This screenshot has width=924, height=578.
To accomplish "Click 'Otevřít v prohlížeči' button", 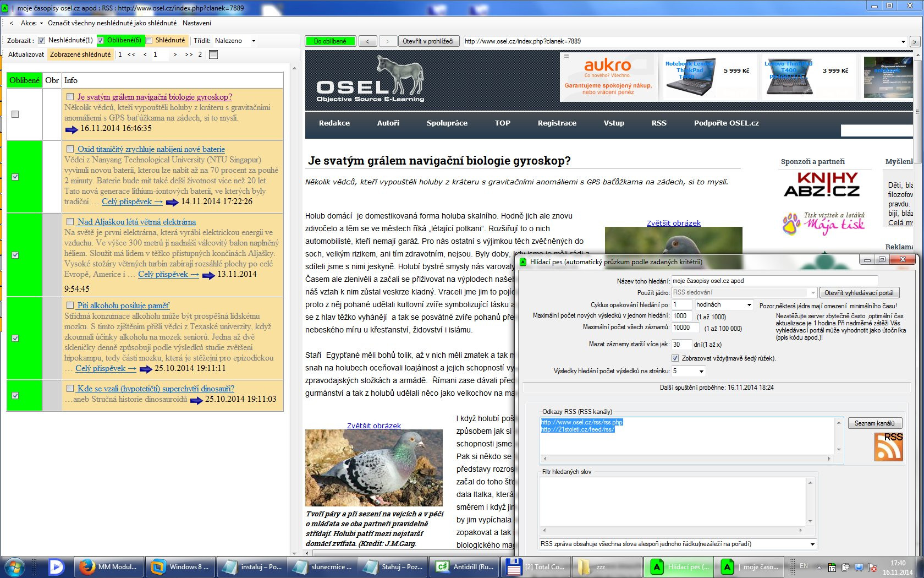I will coord(428,41).
